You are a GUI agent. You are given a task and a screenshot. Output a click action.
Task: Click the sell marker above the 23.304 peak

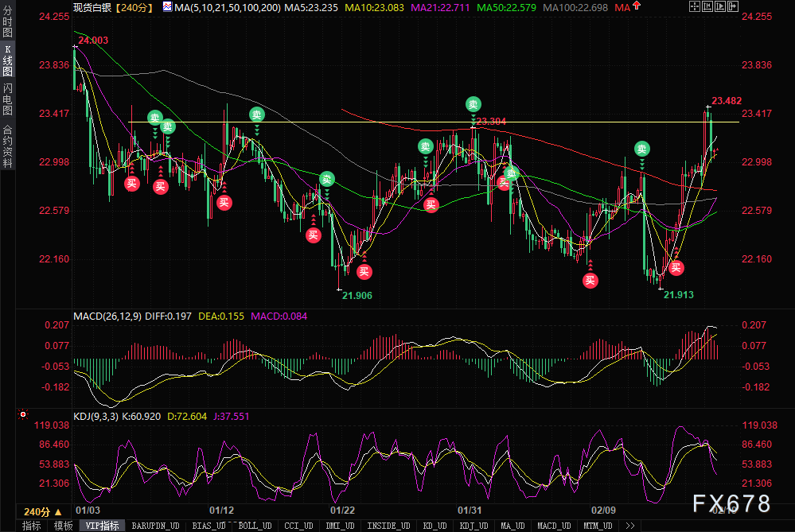click(473, 104)
